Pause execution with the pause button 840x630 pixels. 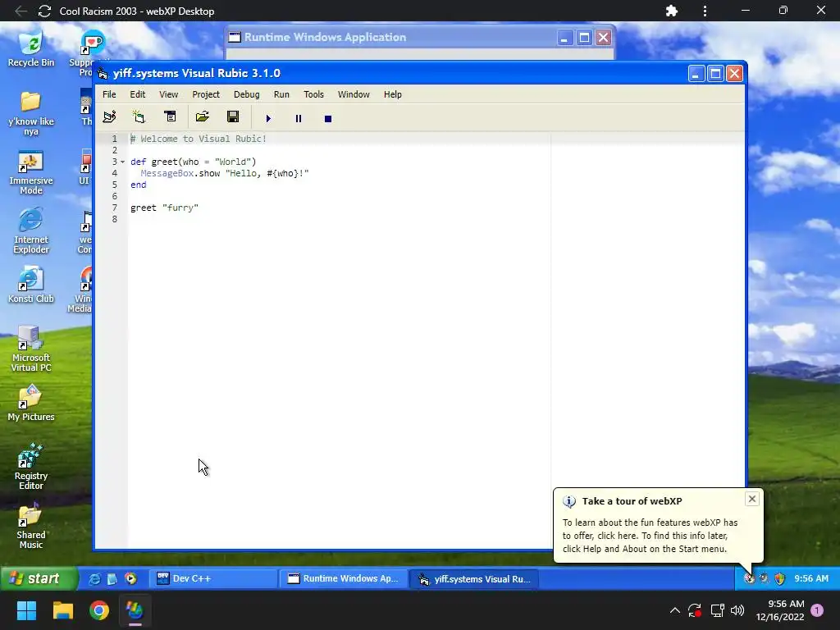(x=299, y=118)
